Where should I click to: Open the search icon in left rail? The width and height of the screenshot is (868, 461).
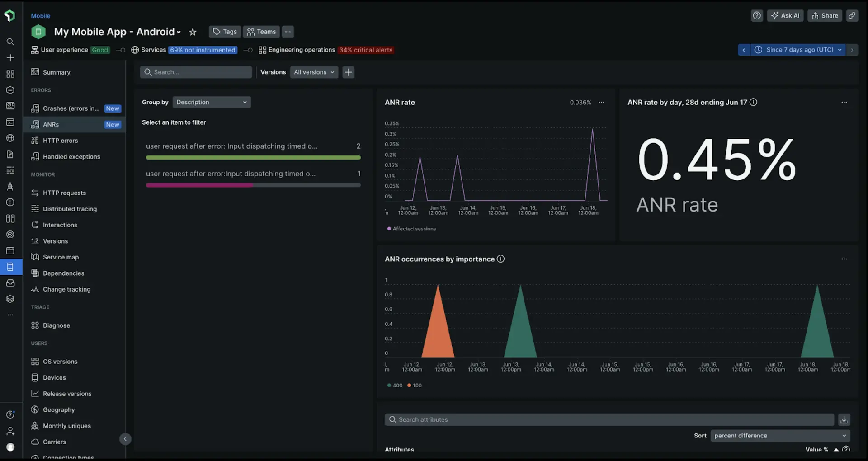pyautogui.click(x=10, y=42)
